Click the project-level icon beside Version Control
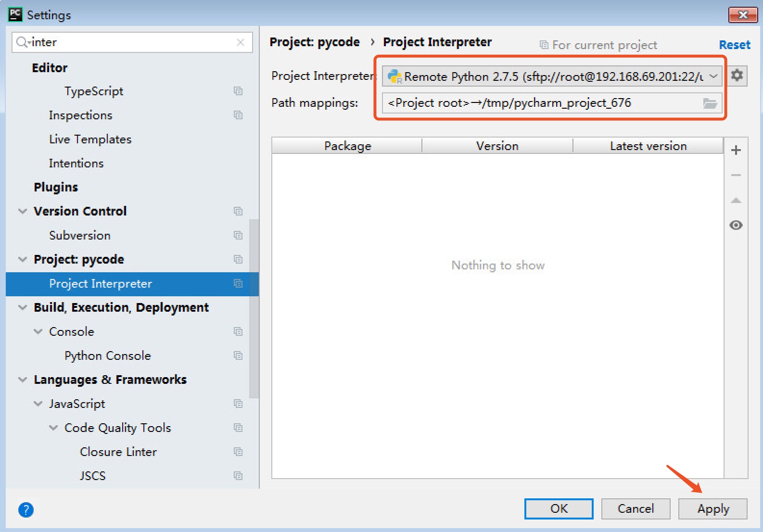This screenshot has height=532, width=763. tap(238, 211)
